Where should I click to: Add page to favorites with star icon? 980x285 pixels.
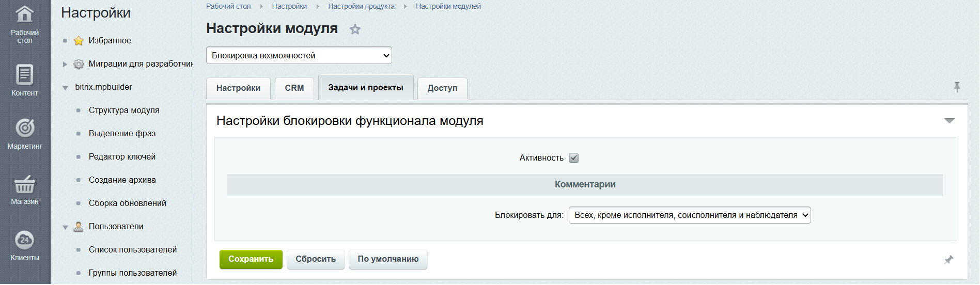[355, 29]
